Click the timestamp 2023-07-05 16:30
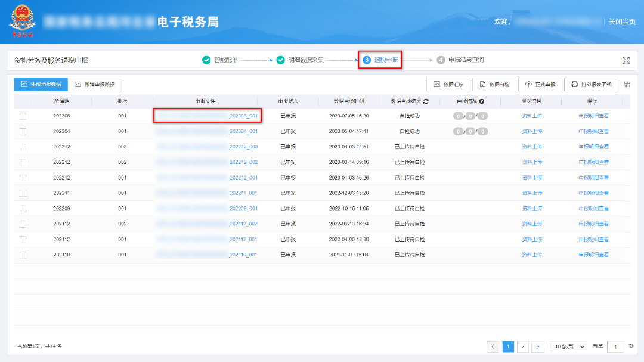 point(349,116)
